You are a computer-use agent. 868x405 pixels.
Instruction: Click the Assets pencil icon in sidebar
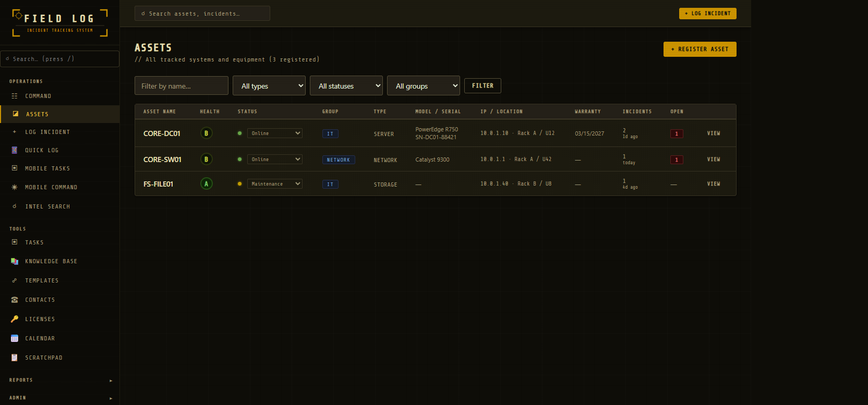16,114
